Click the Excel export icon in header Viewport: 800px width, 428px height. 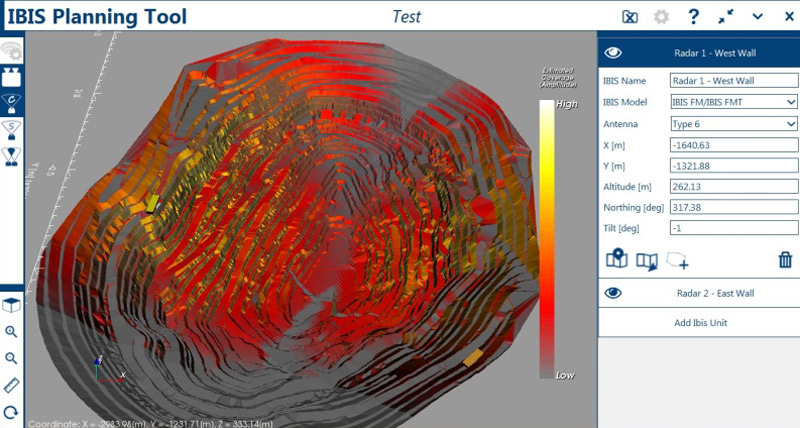click(x=629, y=16)
